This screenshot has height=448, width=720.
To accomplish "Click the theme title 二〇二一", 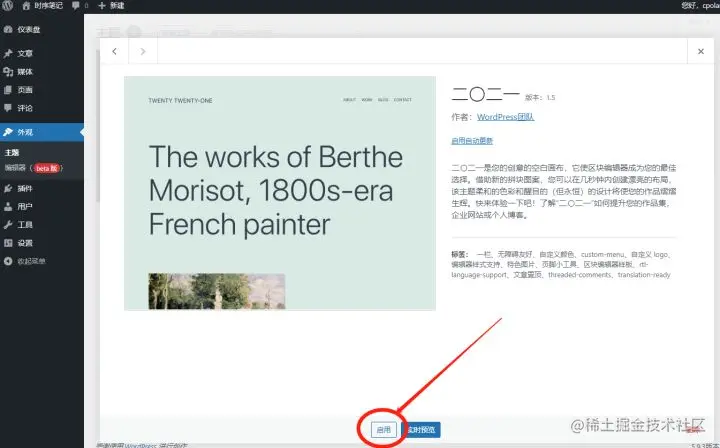I will point(485,94).
